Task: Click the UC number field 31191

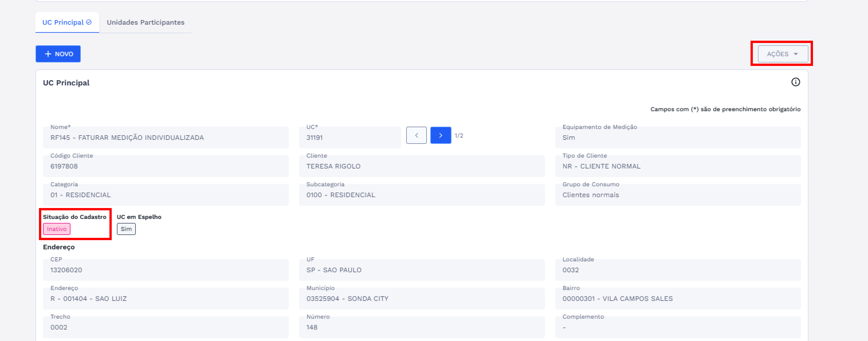Action: (x=349, y=138)
